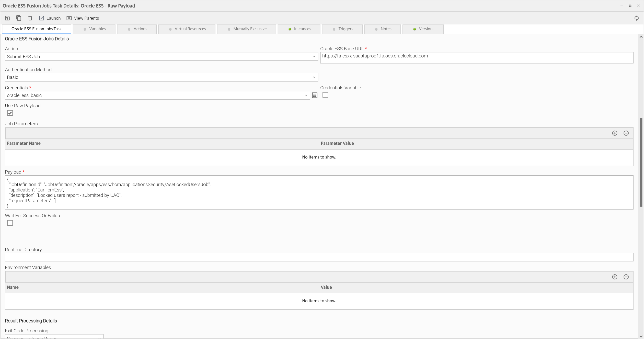Remove a row from Job Parameters

(x=626, y=133)
